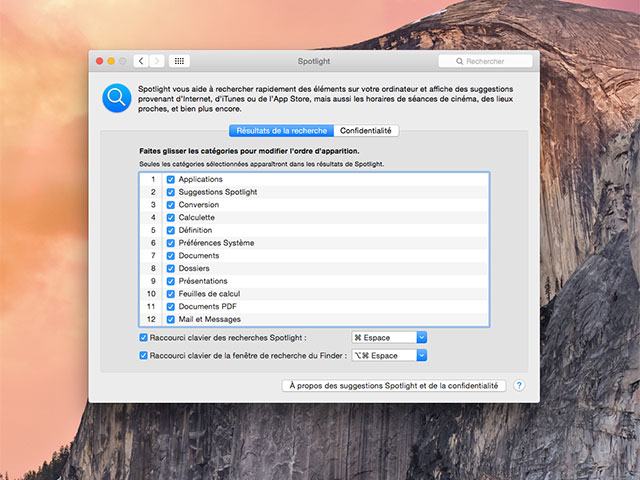Screen dimensions: 640x480
Task: Disable the Conversion category
Action: coord(171,204)
